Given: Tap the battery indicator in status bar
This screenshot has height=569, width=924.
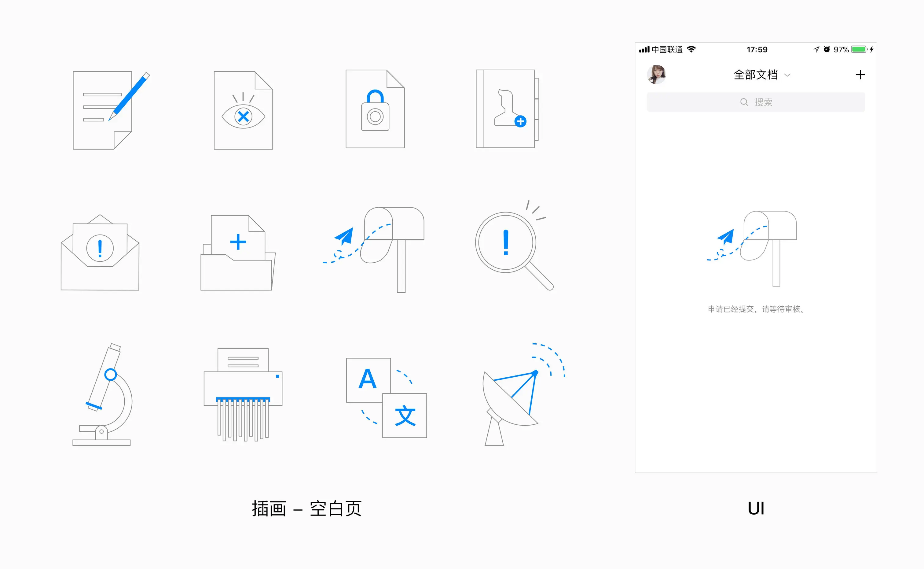Looking at the screenshot, I should pos(859,50).
